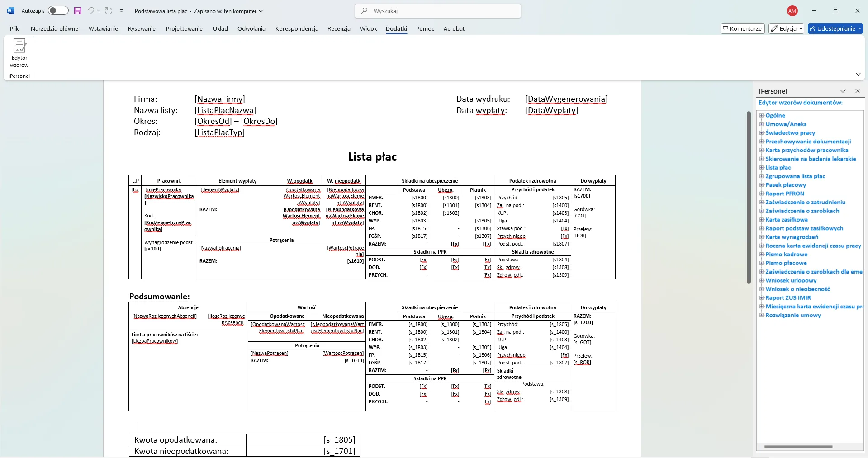Collapse the ribbon using the chevron
The image size is (868, 458).
coord(858,74)
